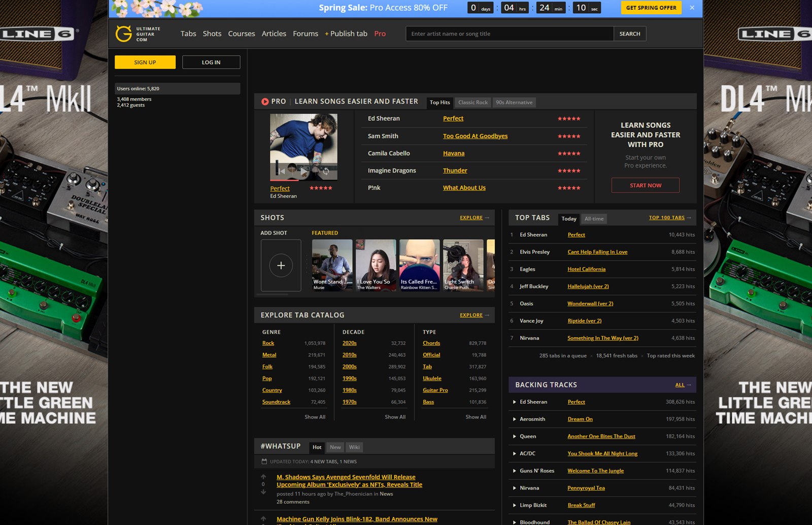Downvote the M. Shadows Avenged Sevenfold article
This screenshot has height=525, width=812.
[x=263, y=491]
